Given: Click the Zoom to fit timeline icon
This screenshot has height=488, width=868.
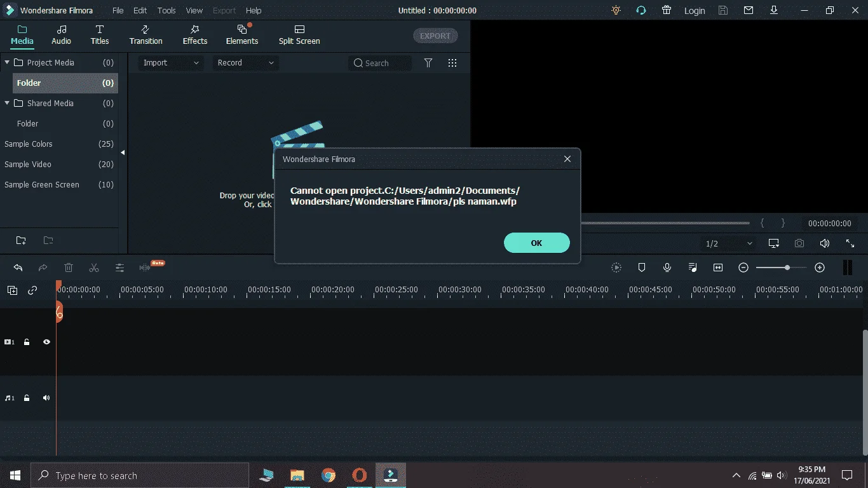Looking at the screenshot, I should click(x=718, y=268).
